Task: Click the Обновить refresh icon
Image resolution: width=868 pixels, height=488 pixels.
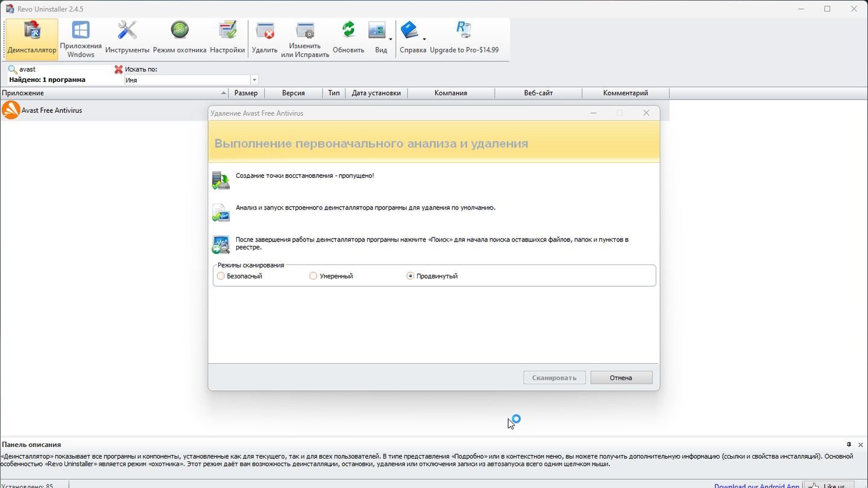Action: [x=348, y=30]
